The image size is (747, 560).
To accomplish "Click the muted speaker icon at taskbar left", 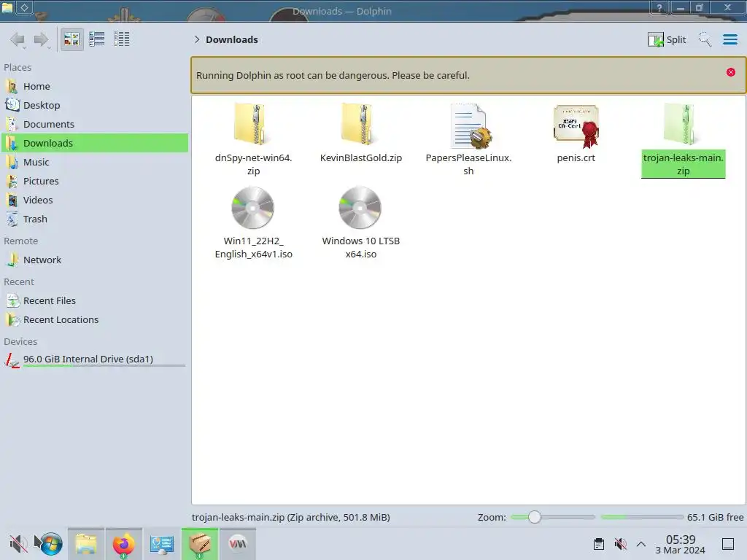I will point(18,544).
